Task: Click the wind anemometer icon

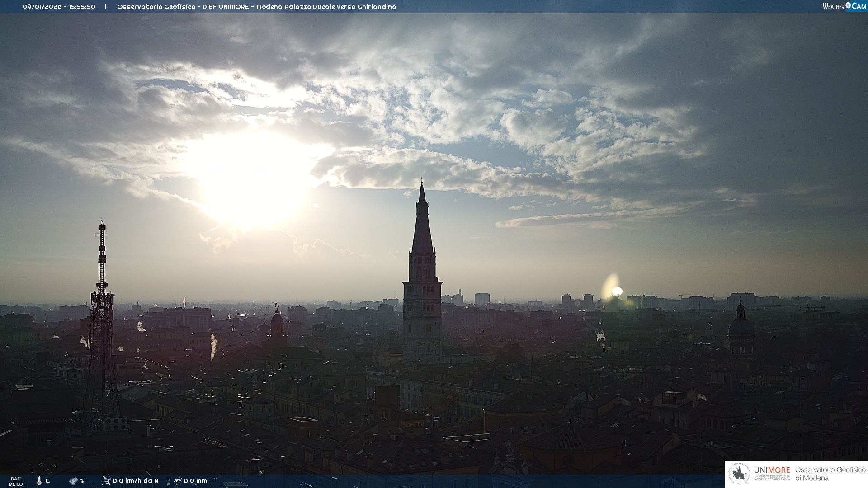Action: [106, 480]
